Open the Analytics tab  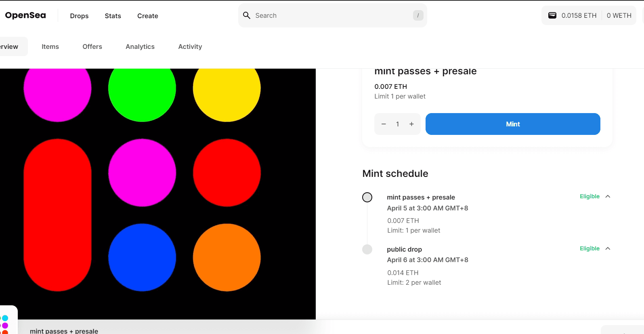tap(140, 46)
